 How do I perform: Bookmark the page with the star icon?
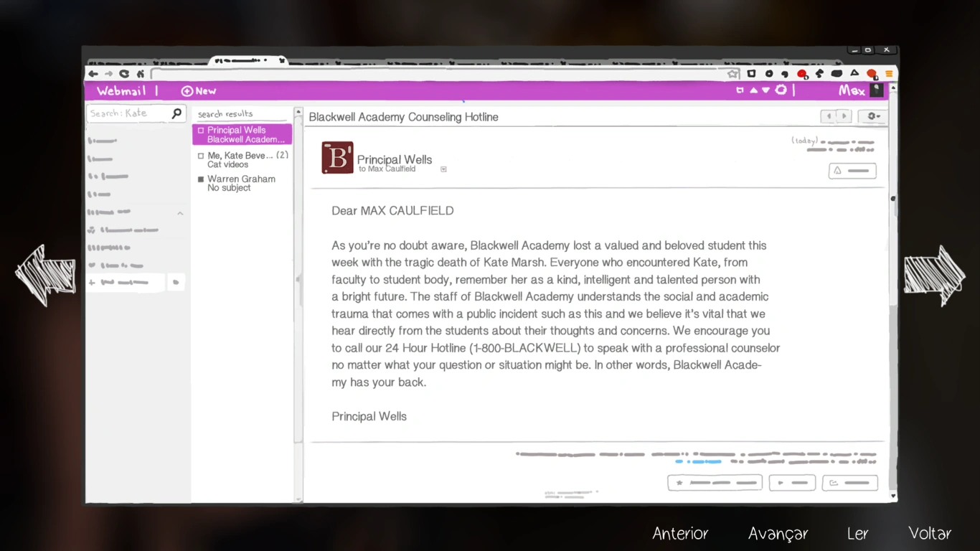click(x=732, y=74)
